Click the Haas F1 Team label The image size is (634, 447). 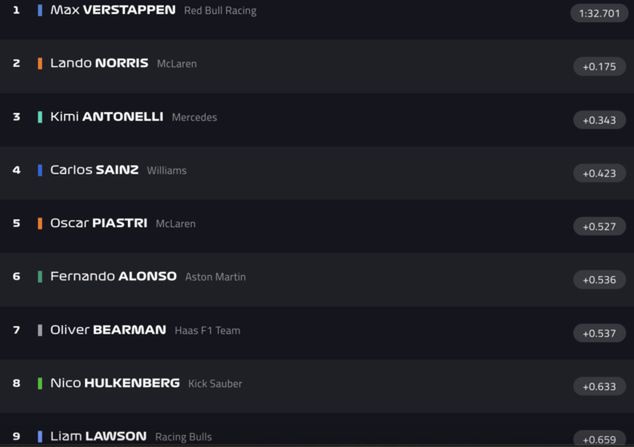tap(207, 331)
